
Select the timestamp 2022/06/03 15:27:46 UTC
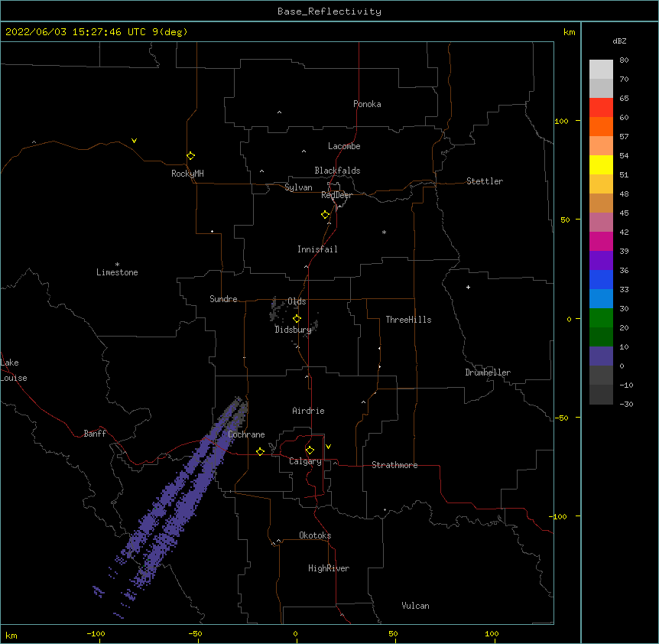[x=76, y=32]
